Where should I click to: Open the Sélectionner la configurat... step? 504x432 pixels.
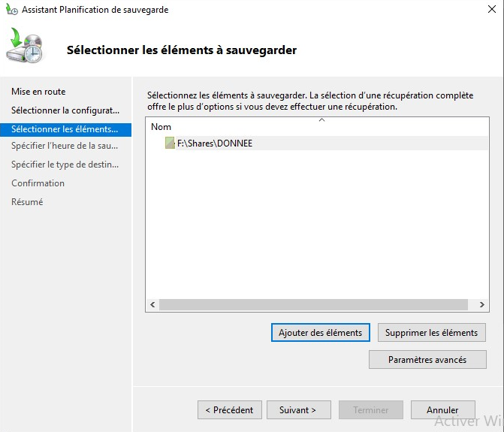[x=65, y=110]
